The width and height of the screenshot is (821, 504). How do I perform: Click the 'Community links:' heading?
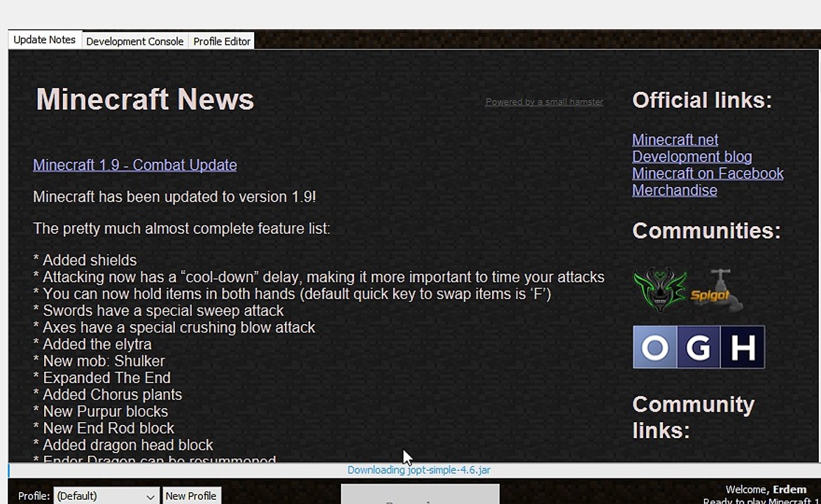pyautogui.click(x=693, y=417)
